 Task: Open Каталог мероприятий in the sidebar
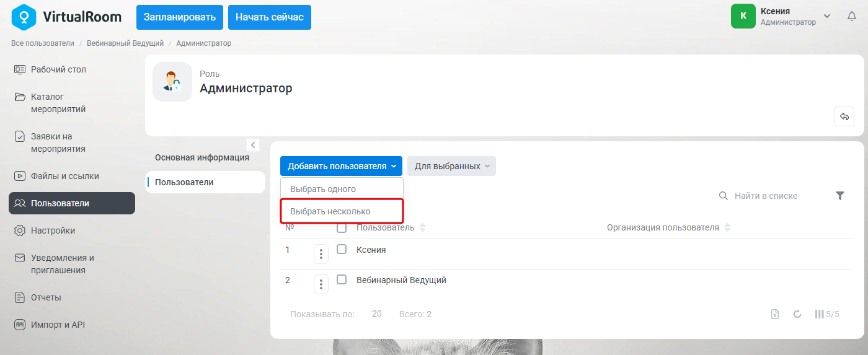72,103
